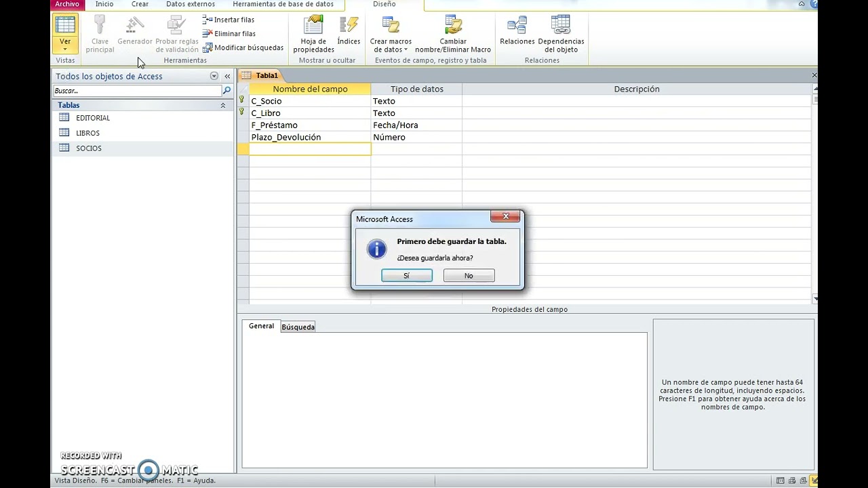Switch to the Crear ribbon tab

(x=140, y=4)
